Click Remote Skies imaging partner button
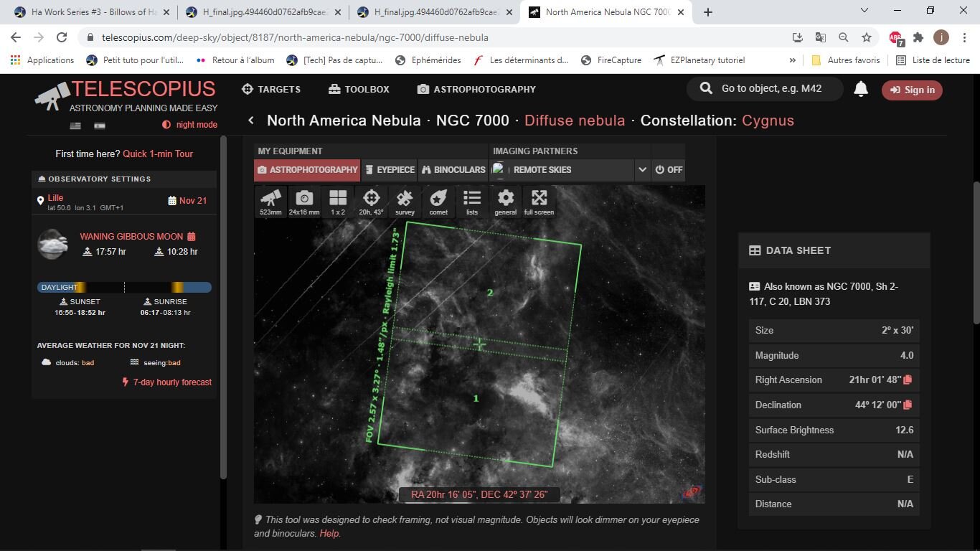This screenshot has width=980, height=551. 561,170
